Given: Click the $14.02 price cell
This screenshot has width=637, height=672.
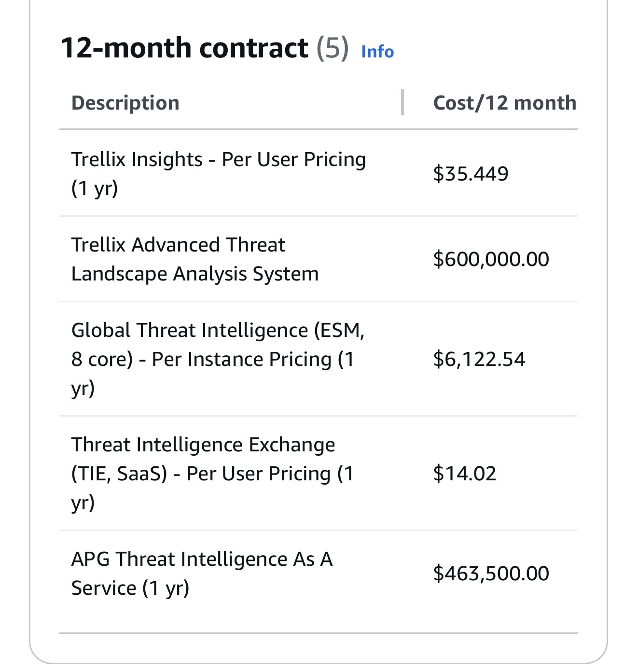Looking at the screenshot, I should click(465, 473).
